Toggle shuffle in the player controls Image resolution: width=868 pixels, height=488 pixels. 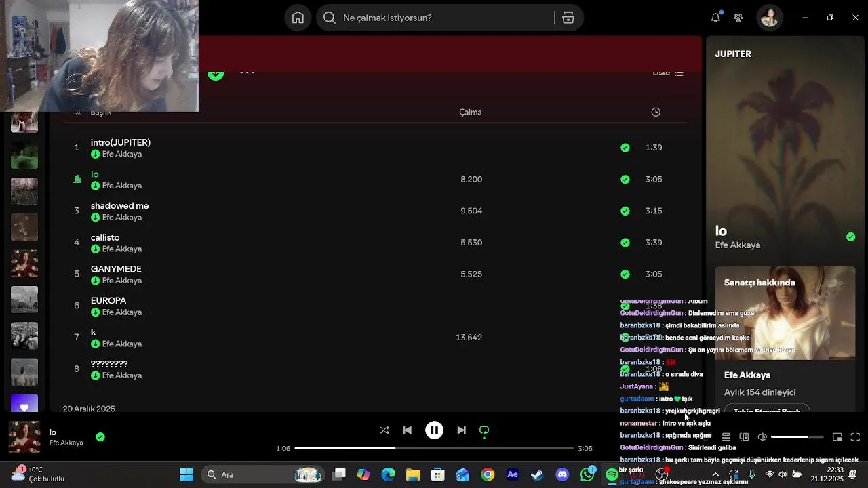(384, 430)
